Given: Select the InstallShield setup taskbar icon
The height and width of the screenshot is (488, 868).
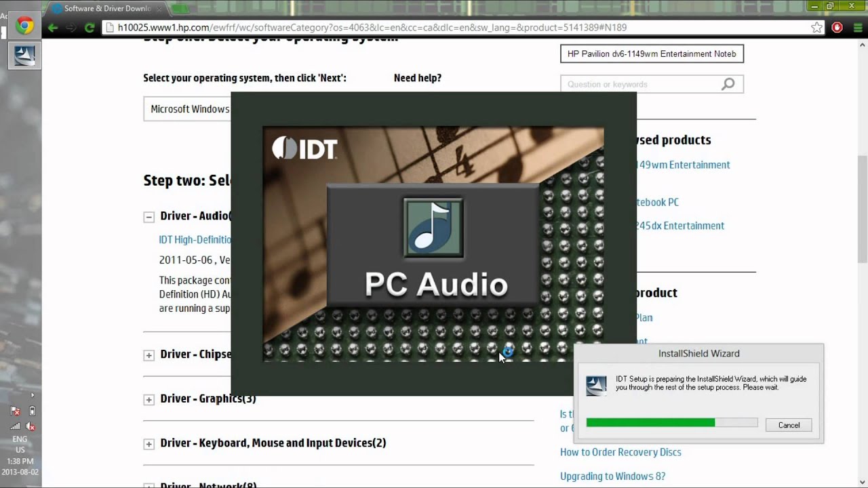Looking at the screenshot, I should [x=25, y=56].
